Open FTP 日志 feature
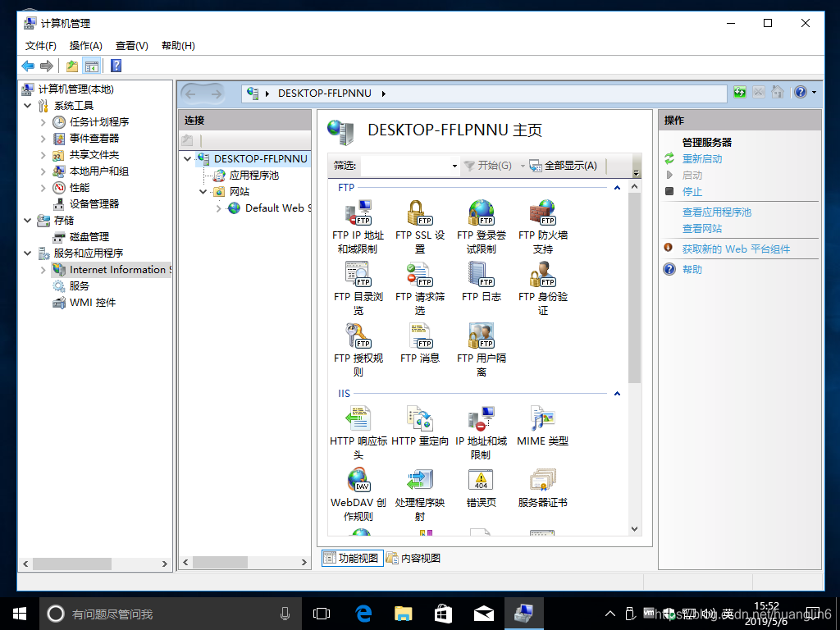This screenshot has height=630, width=840. pyautogui.click(x=481, y=282)
